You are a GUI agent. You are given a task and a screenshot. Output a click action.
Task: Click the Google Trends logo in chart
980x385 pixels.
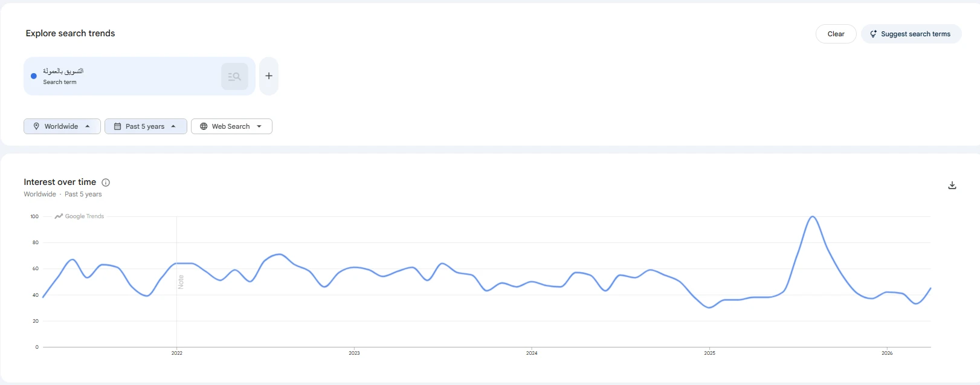(x=79, y=216)
